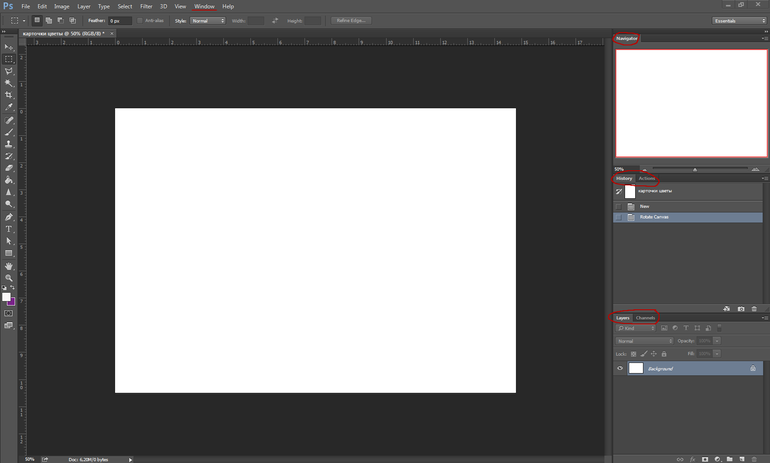Select the Zoom tool in toolbar
Image resolution: width=770 pixels, height=463 pixels.
(9, 278)
